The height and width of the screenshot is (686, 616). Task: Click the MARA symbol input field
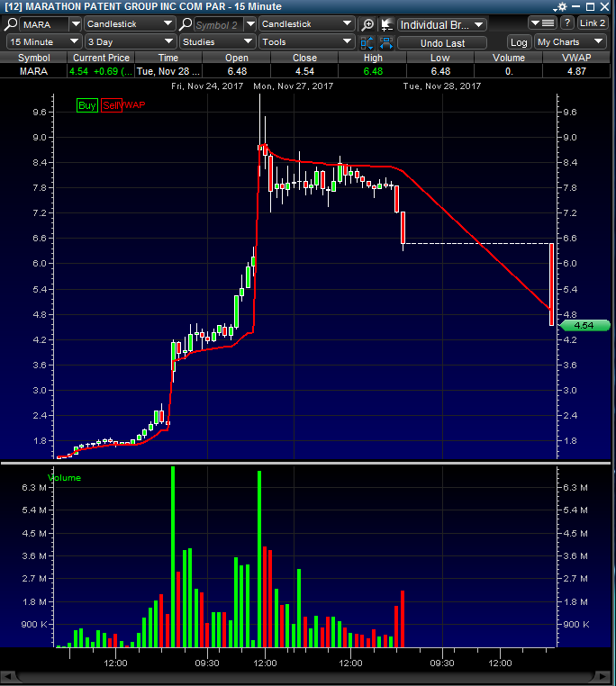click(44, 24)
